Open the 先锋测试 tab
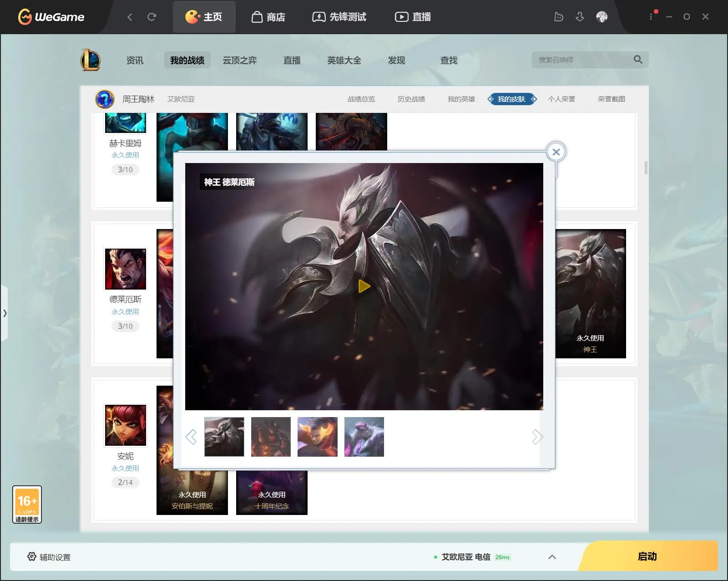The image size is (728, 581). click(x=339, y=17)
